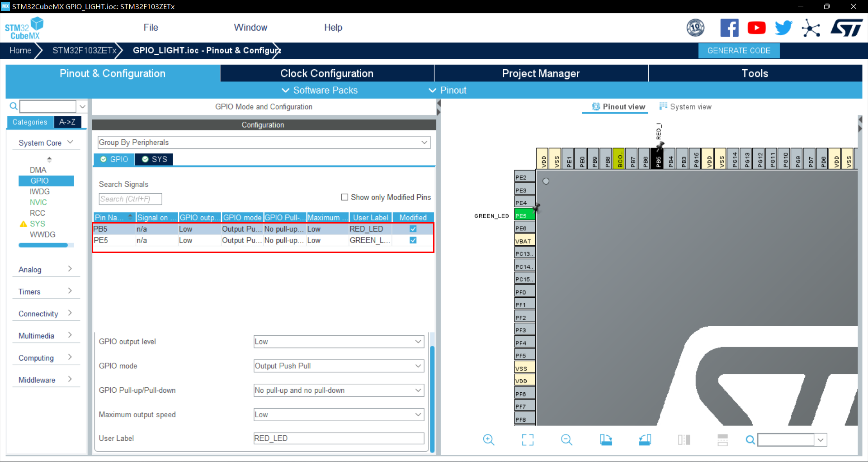Click the search magnifier in categories panel
This screenshot has height=462, width=868.
[14, 106]
